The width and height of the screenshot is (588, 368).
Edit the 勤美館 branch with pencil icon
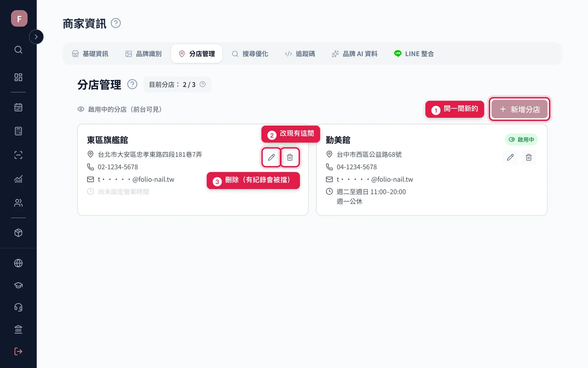click(510, 158)
